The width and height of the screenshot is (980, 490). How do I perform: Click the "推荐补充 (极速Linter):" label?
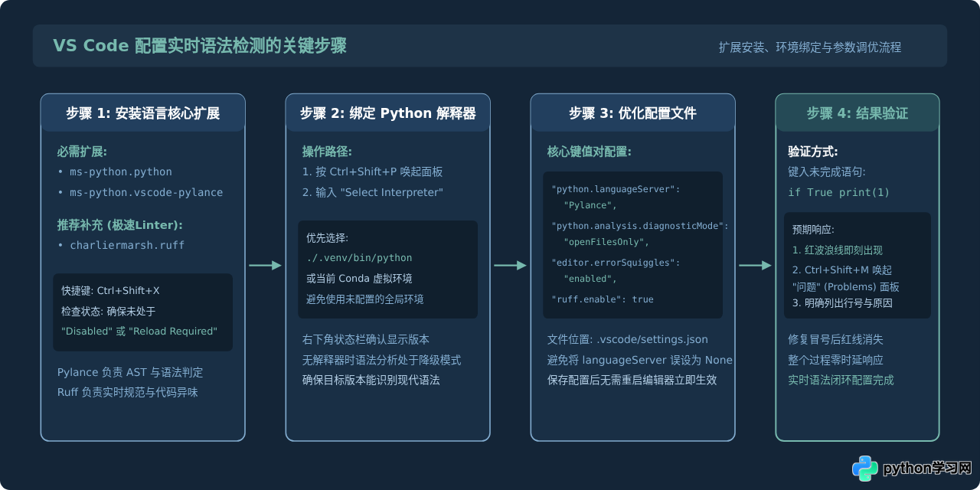click(120, 225)
